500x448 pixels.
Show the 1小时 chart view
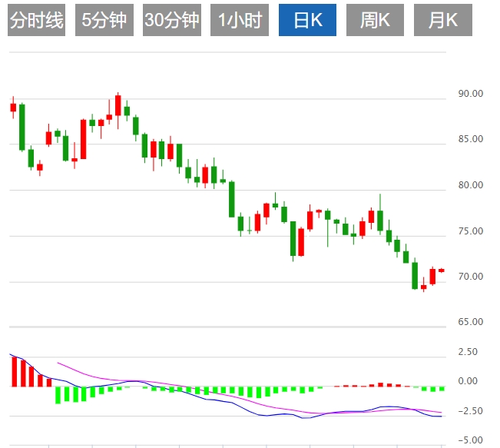[239, 21]
